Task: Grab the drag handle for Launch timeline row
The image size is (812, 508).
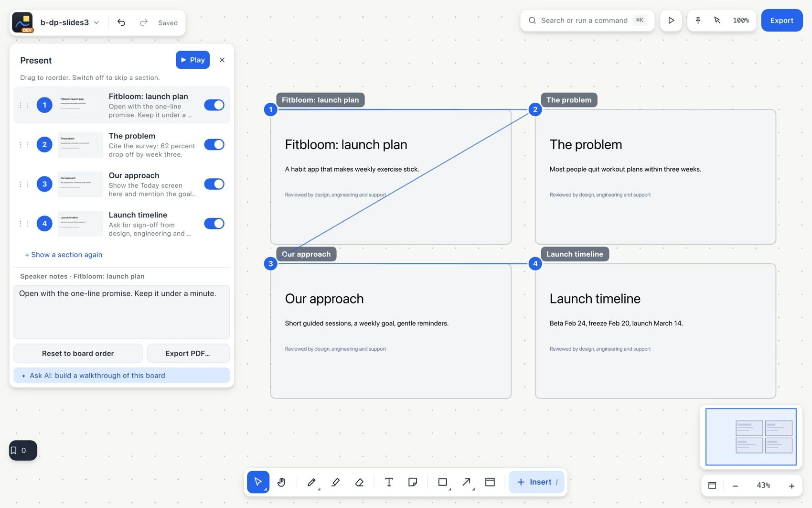Action: 23,224
